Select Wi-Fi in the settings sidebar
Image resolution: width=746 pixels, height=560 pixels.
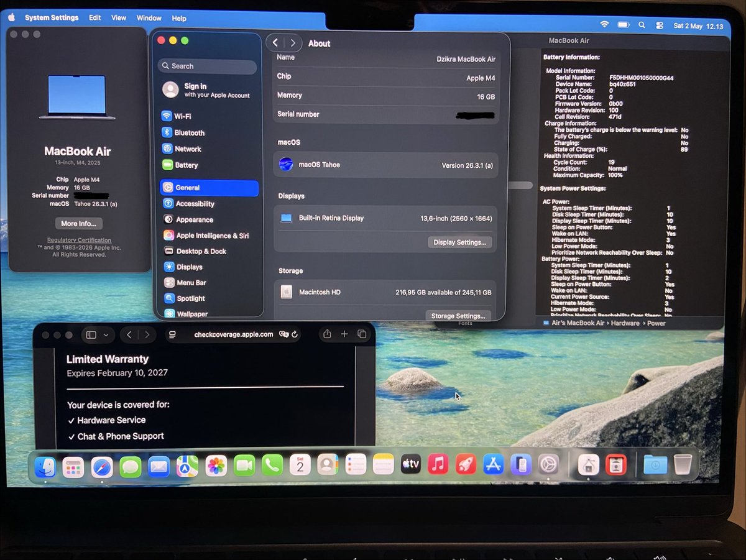pyautogui.click(x=209, y=116)
